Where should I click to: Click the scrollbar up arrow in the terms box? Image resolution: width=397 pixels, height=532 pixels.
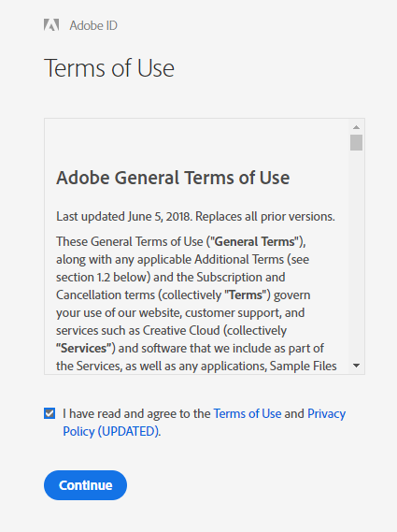[356, 127]
